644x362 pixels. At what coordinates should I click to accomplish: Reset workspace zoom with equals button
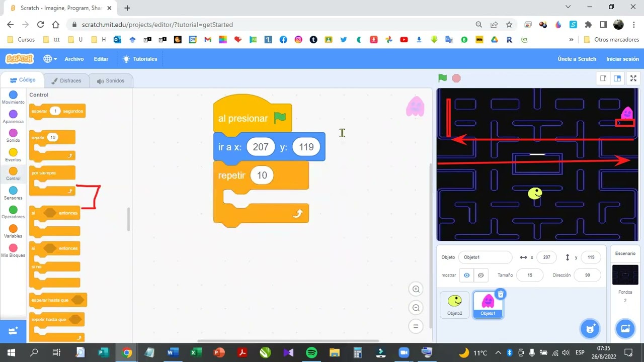click(x=416, y=326)
